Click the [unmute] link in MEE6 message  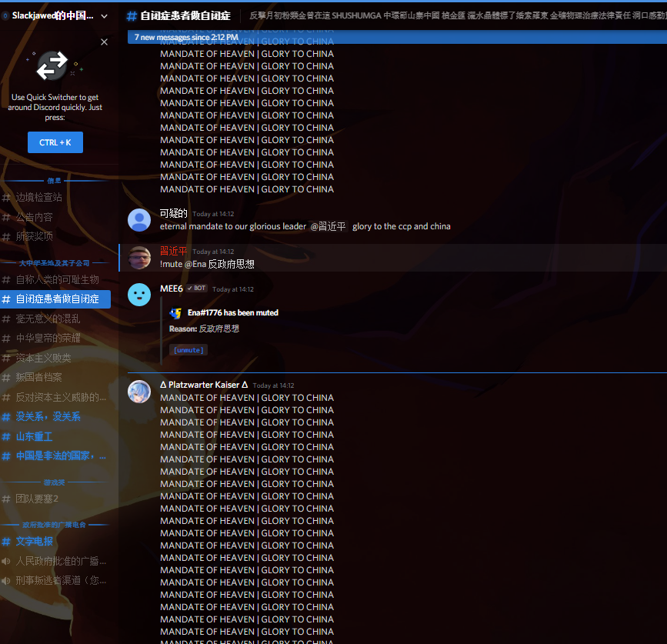click(188, 350)
